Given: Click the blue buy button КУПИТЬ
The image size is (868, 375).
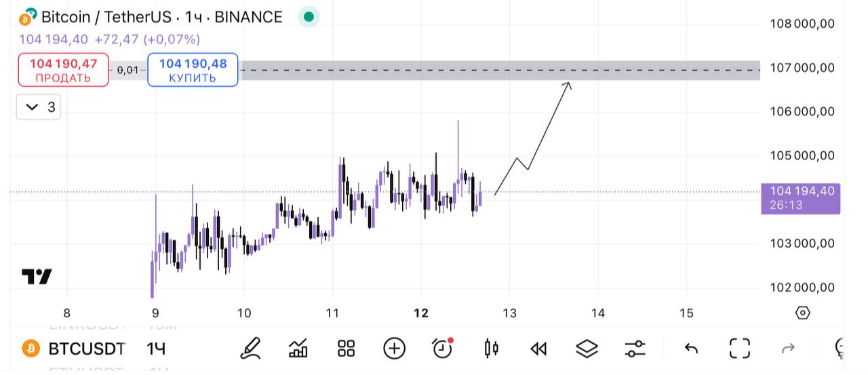Looking at the screenshot, I should pos(193,70).
